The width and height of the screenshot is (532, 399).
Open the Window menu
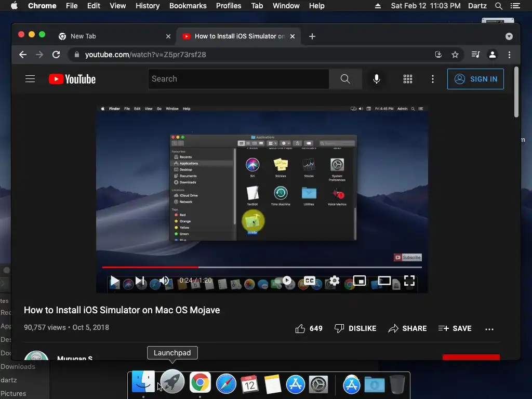[x=286, y=6]
